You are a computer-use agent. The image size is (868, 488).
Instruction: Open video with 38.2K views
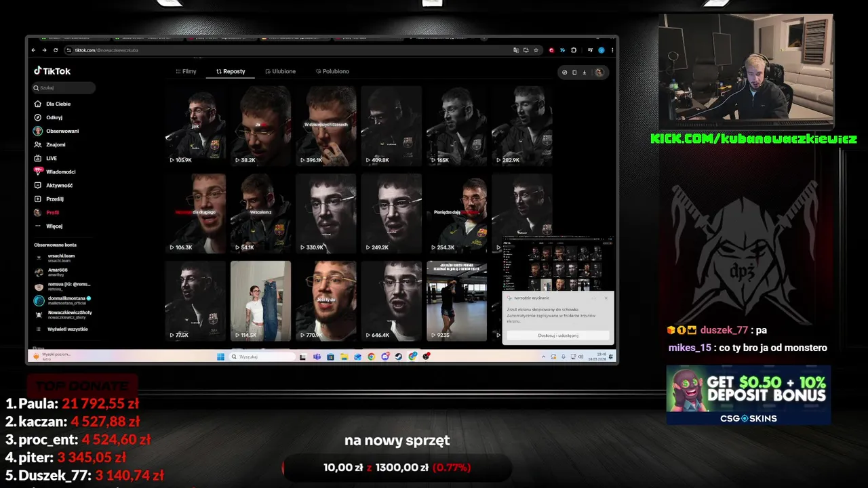(x=260, y=125)
